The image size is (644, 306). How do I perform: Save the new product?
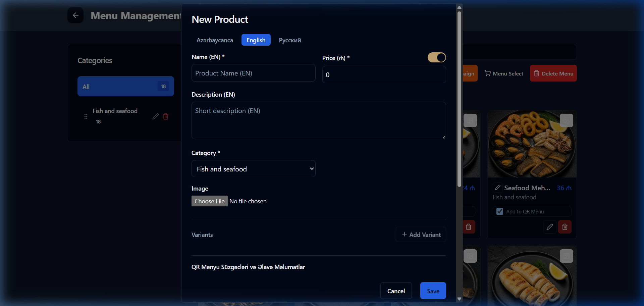click(433, 291)
